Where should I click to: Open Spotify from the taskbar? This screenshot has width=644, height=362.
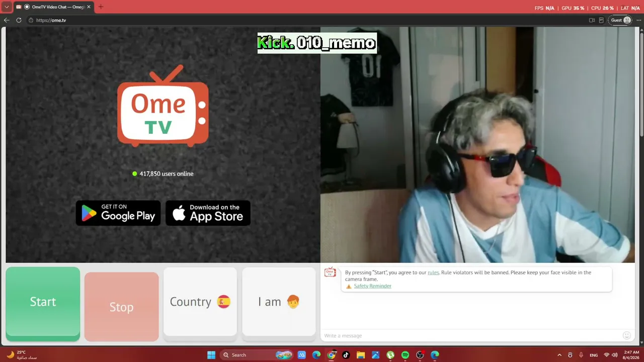tap(405, 355)
